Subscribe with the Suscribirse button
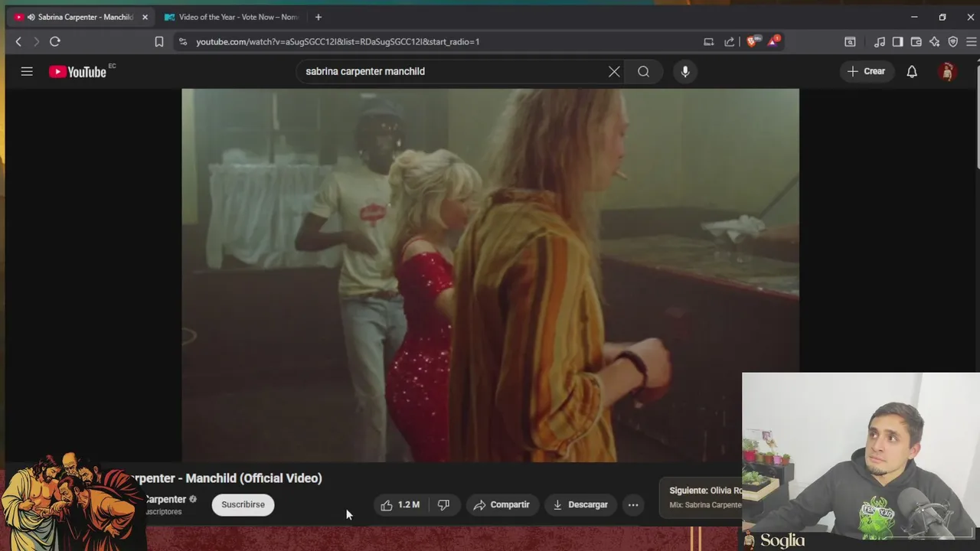The width and height of the screenshot is (980, 551). tap(243, 504)
